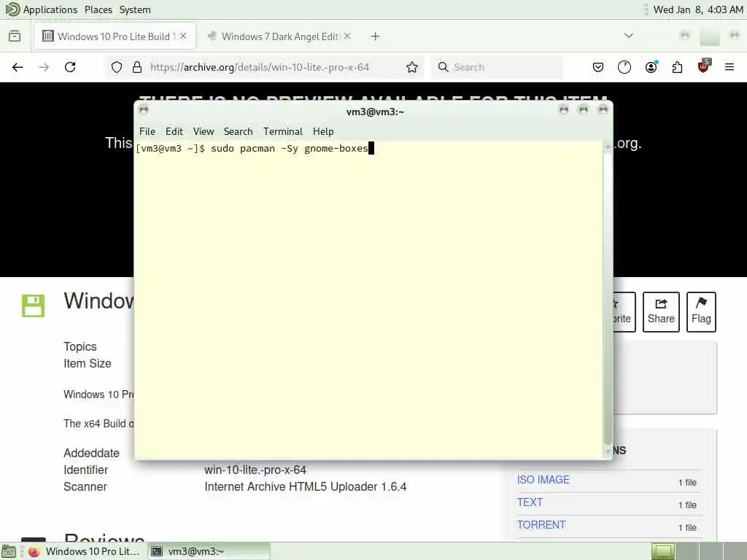
Task: Click the show desktop icon in bottom panel
Action: coord(9,552)
